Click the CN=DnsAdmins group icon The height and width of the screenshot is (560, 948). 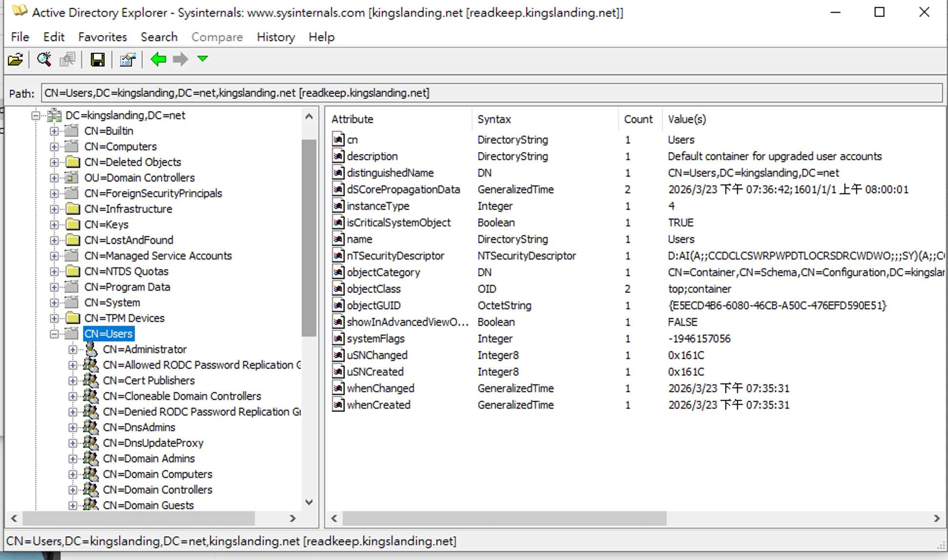pyautogui.click(x=90, y=427)
